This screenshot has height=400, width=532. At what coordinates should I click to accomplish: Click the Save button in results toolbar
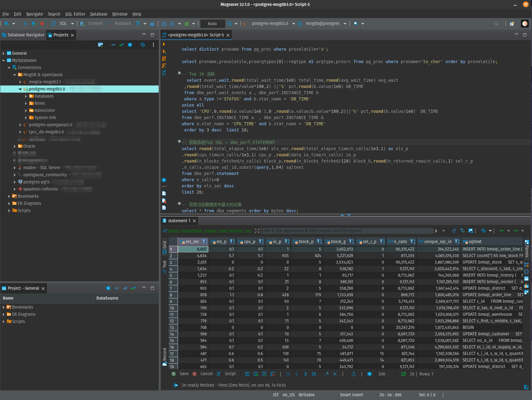pos(180,374)
